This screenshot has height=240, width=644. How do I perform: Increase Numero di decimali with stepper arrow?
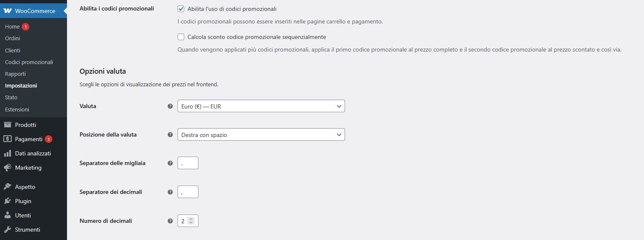point(191,219)
